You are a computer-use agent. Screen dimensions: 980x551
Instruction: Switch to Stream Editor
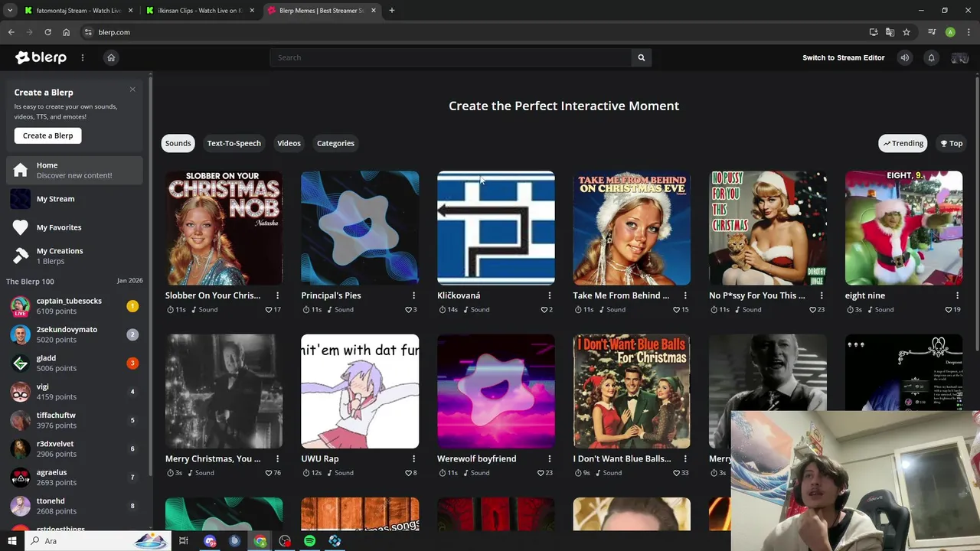click(x=843, y=57)
